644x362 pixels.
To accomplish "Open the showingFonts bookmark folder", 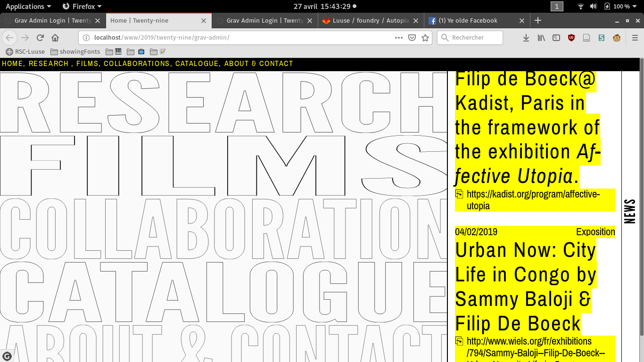I will click(75, 52).
